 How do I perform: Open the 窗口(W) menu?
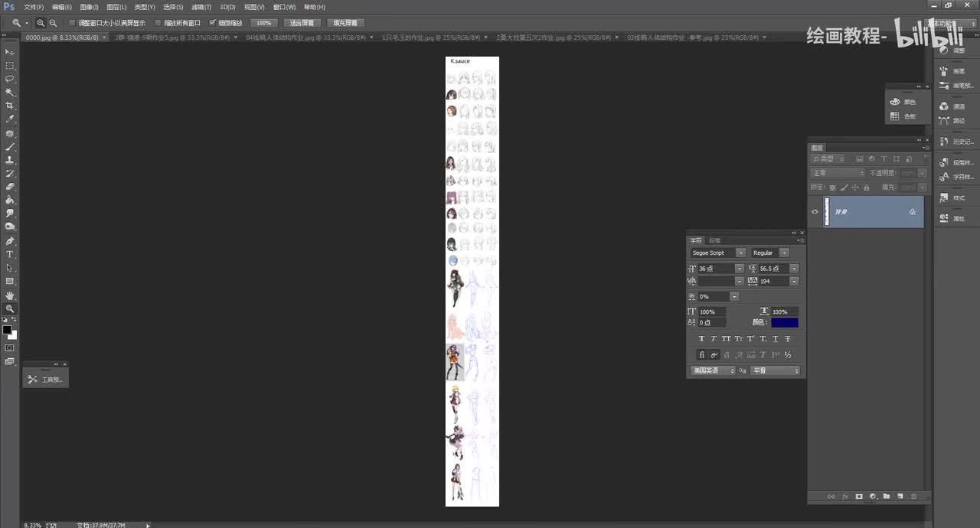284,7
